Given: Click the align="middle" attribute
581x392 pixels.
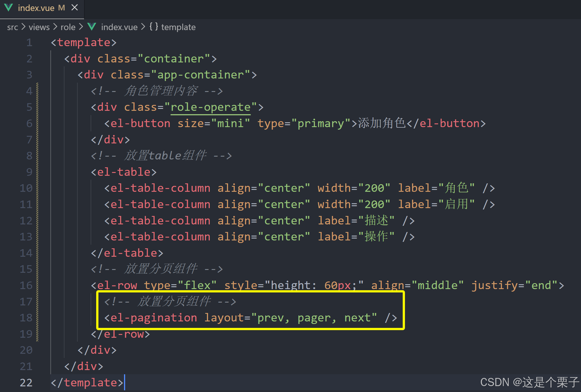Looking at the screenshot, I should pos(417,286).
